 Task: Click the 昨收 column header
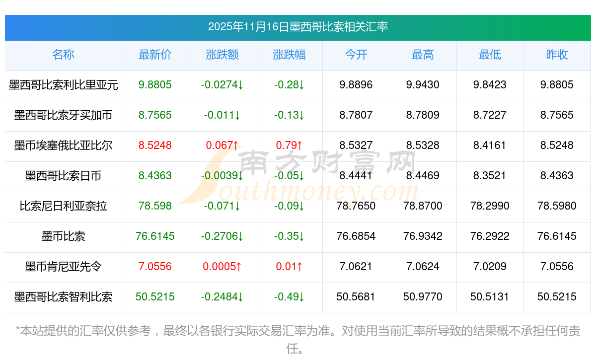[557, 55]
